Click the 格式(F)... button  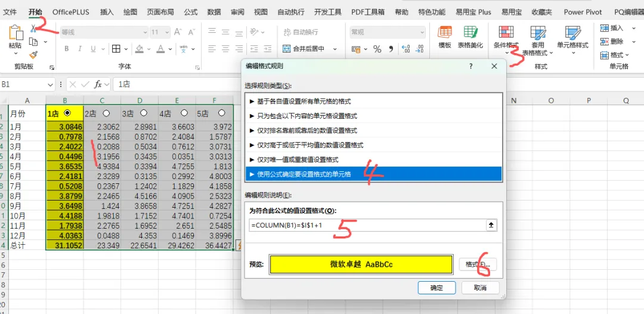pos(478,264)
